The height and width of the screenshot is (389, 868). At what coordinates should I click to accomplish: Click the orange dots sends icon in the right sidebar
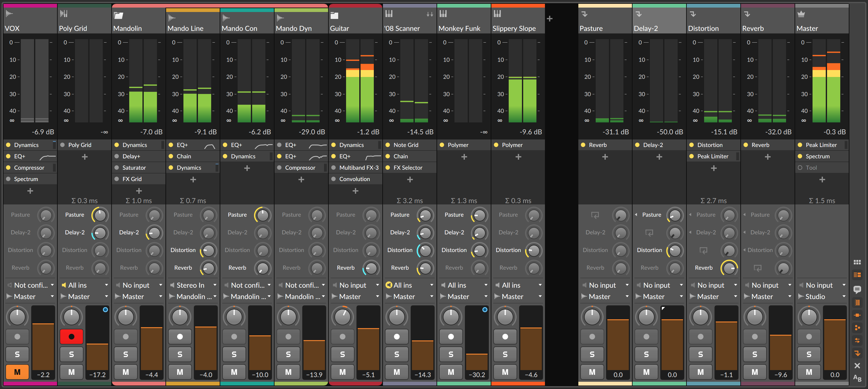[858, 327]
